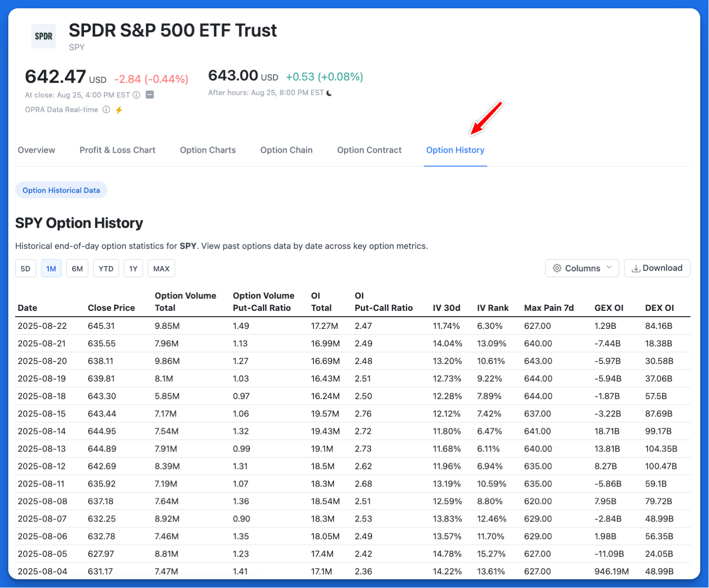Click the lightning bolt real-time icon
The height and width of the screenshot is (588, 709).
pos(119,110)
